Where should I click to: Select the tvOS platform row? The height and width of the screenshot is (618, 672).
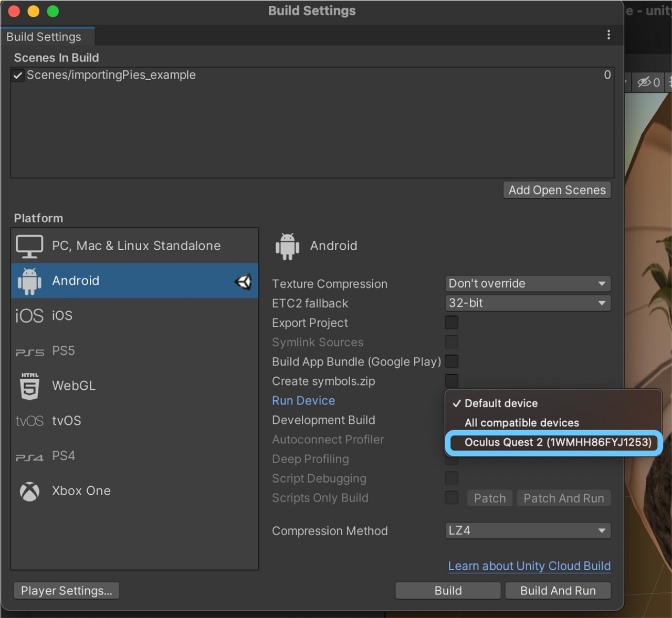point(135,421)
